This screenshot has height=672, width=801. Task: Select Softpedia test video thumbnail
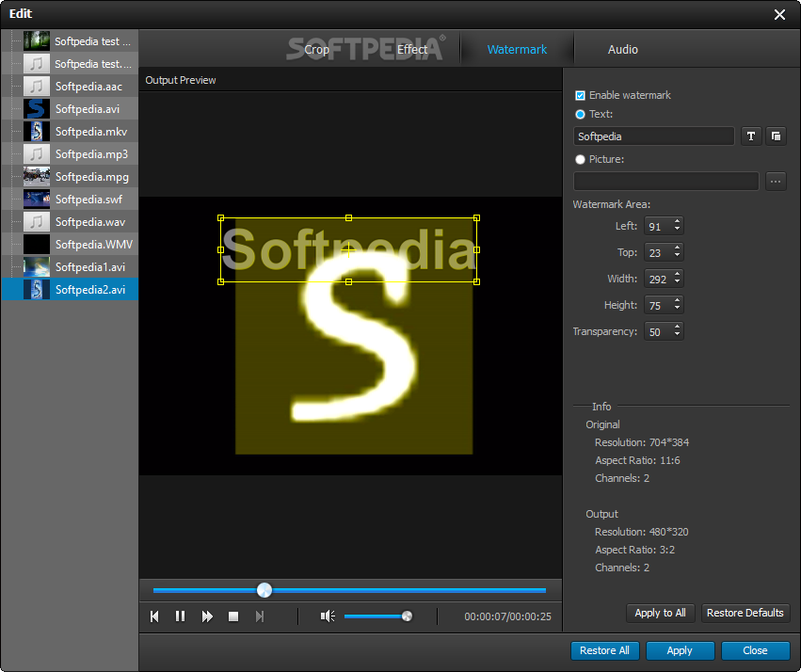pos(37,40)
